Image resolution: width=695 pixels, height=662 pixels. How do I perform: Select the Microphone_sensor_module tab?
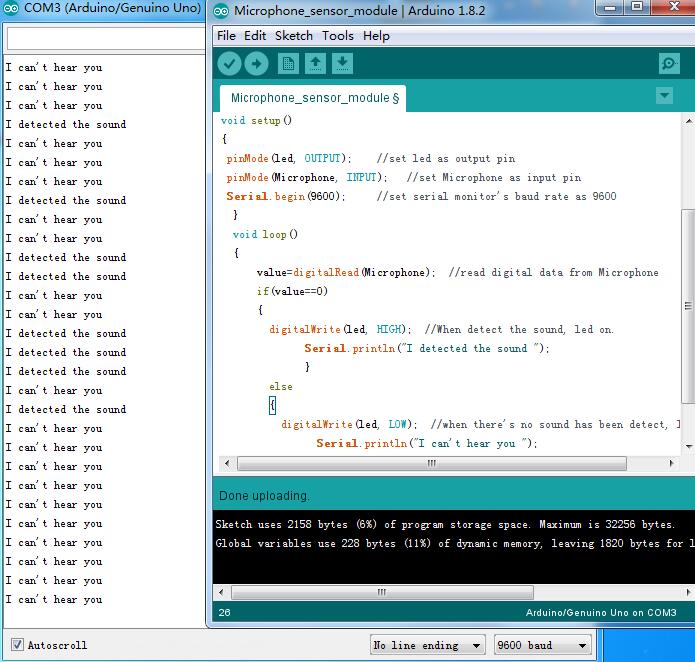[314, 98]
